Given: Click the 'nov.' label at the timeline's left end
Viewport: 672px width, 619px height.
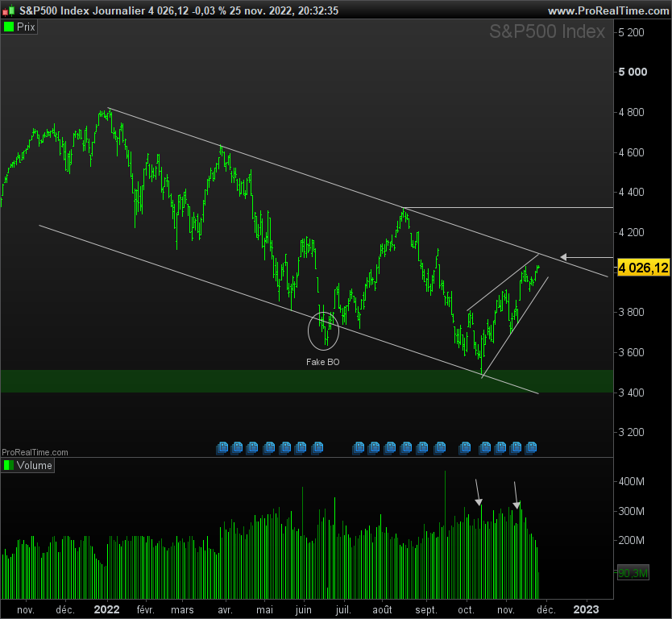Looking at the screenshot, I should pos(26,610).
